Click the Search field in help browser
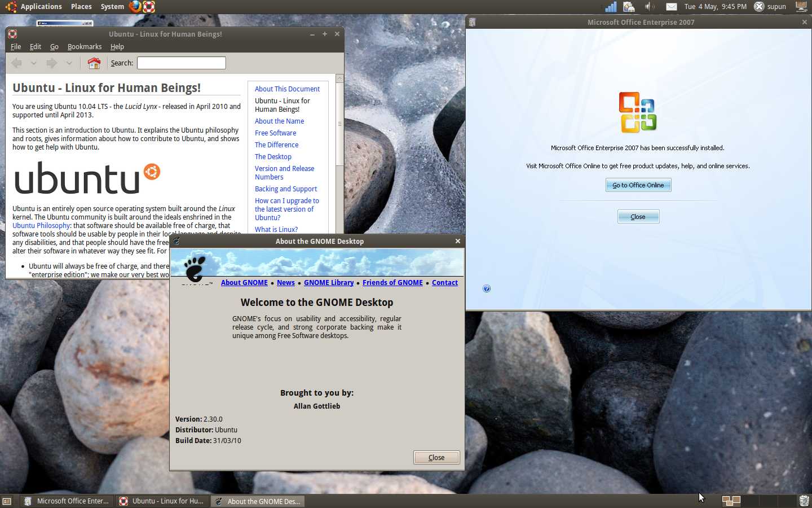Viewport: 812px width, 508px height. pos(182,63)
